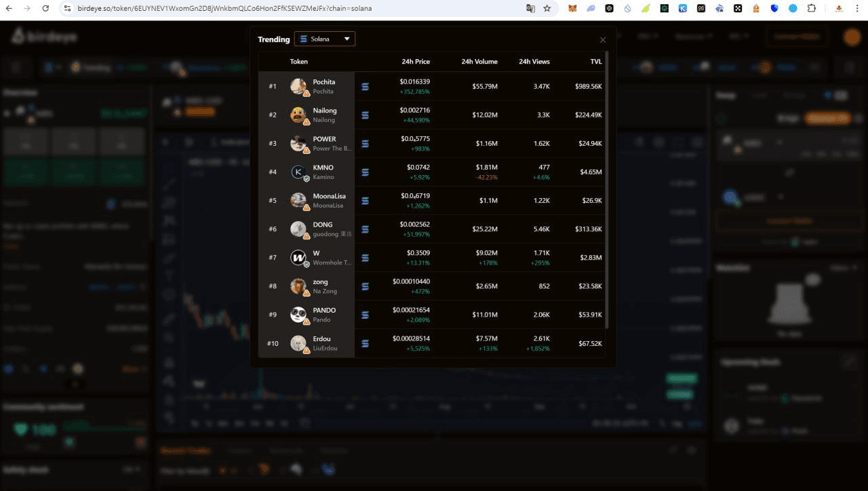Click the Token column header
Image resolution: width=868 pixels, height=491 pixels.
click(299, 62)
